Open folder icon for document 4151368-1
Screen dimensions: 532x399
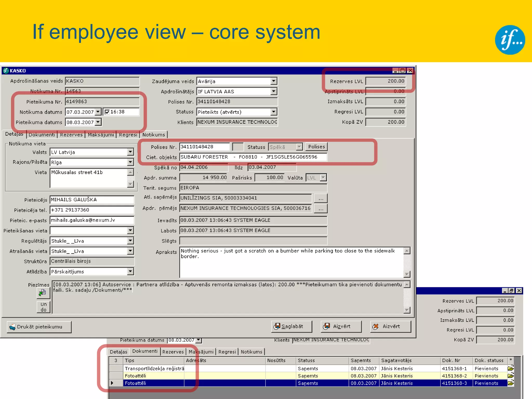tap(510, 368)
